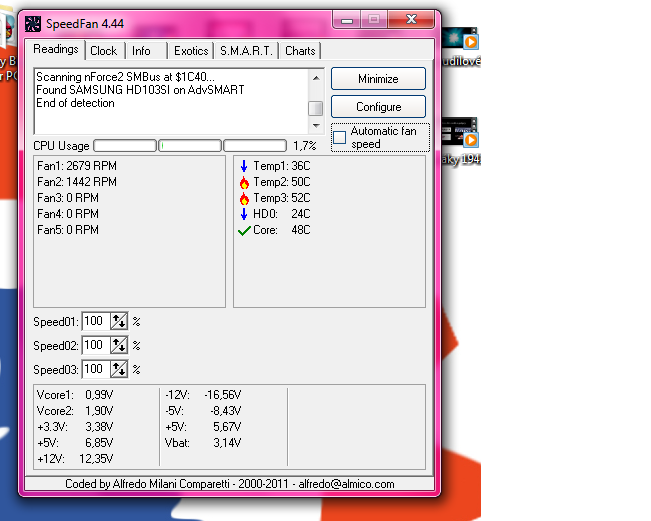651x521 pixels.
Task: Click the blue down arrow beside HD0
Action: (x=244, y=214)
